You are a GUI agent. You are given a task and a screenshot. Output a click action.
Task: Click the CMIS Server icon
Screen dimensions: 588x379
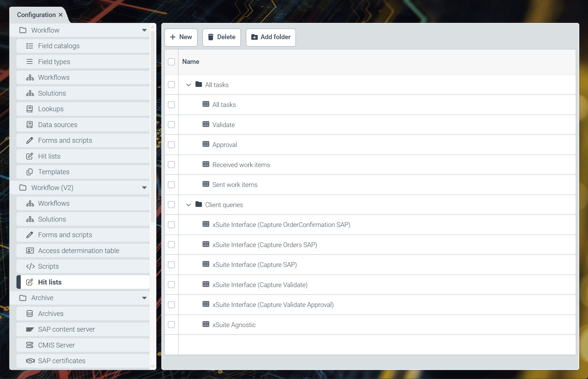(x=30, y=345)
